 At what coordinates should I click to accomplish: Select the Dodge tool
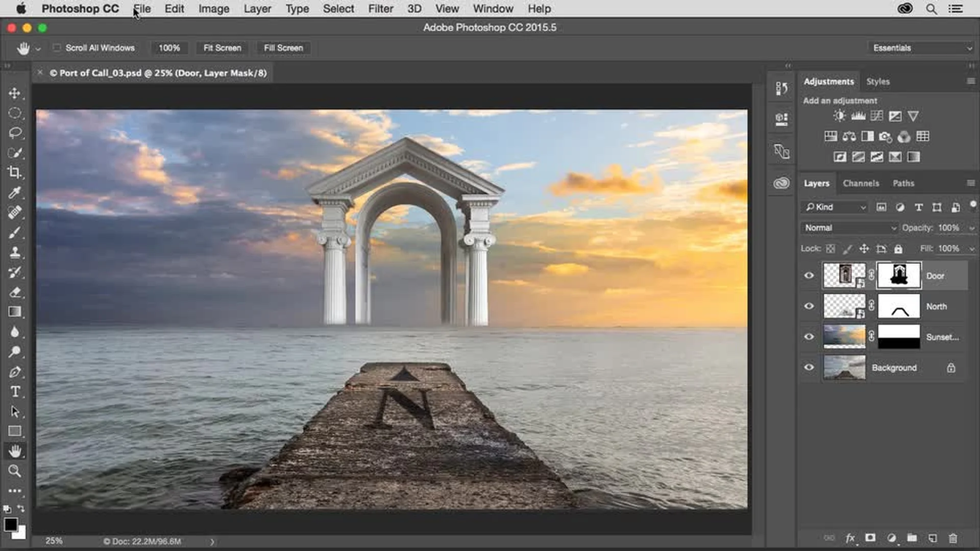tap(14, 352)
